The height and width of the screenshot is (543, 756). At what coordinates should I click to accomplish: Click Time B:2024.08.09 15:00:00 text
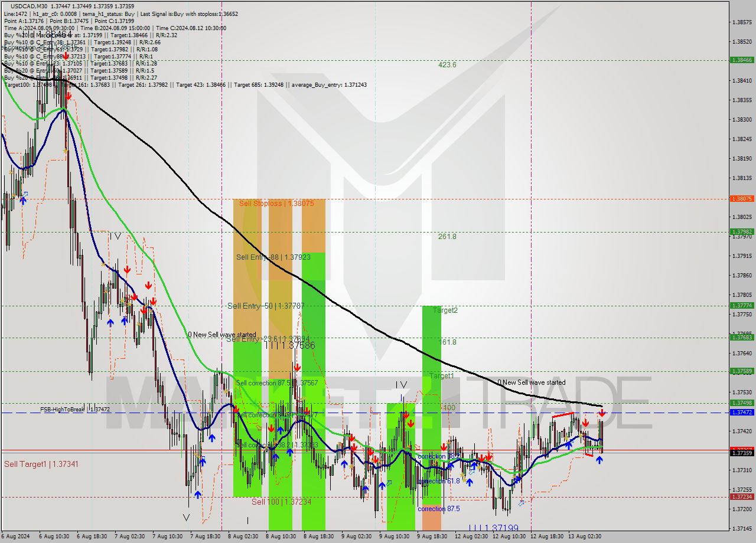pos(115,28)
